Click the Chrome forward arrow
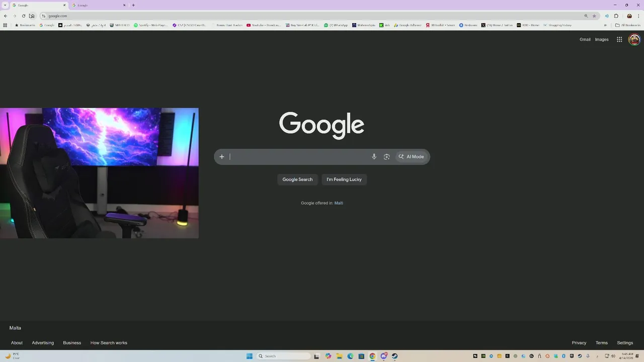The image size is (644, 362). tap(15, 16)
